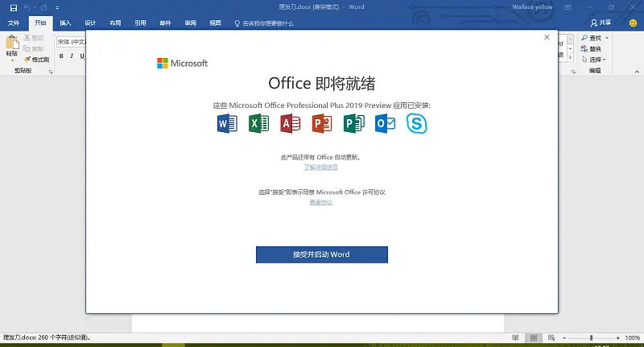Switch to Print Layout view icon
This screenshot has height=347, width=644.
click(534, 338)
